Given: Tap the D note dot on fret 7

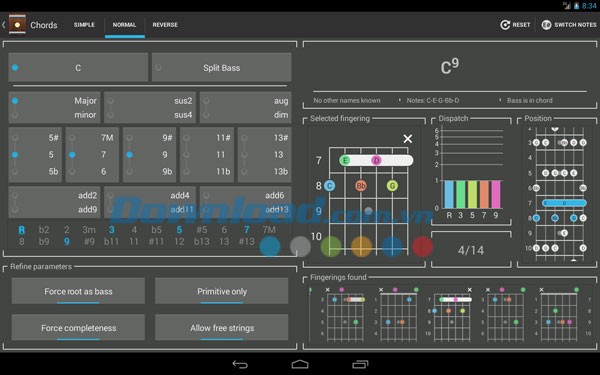Looking at the screenshot, I should click(x=376, y=160).
